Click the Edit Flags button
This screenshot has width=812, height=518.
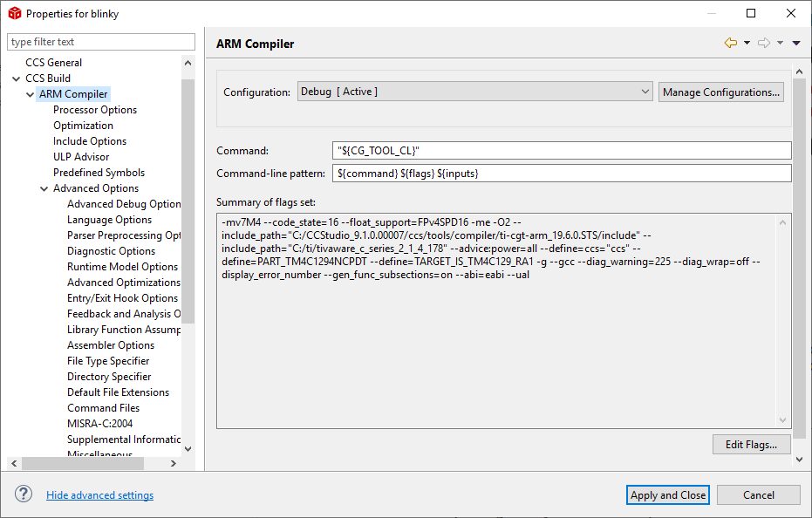pos(752,445)
